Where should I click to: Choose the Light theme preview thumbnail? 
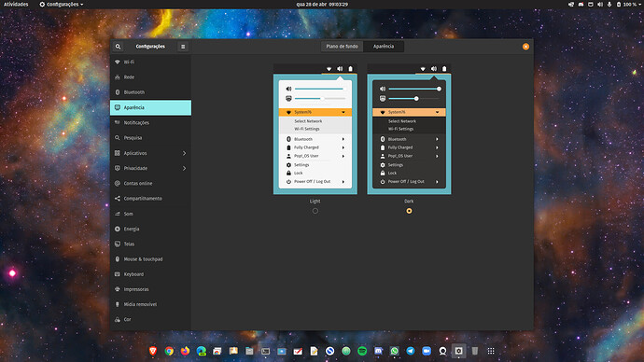coord(315,130)
